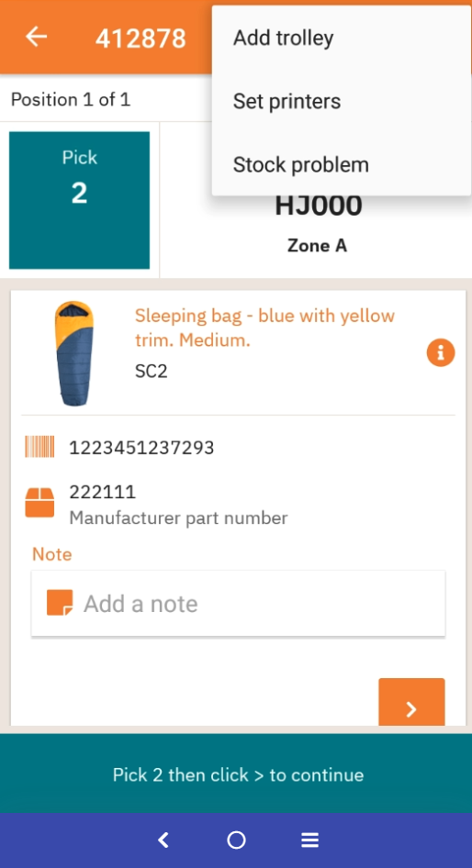Open the Android recent apps menu icon

tap(309, 840)
